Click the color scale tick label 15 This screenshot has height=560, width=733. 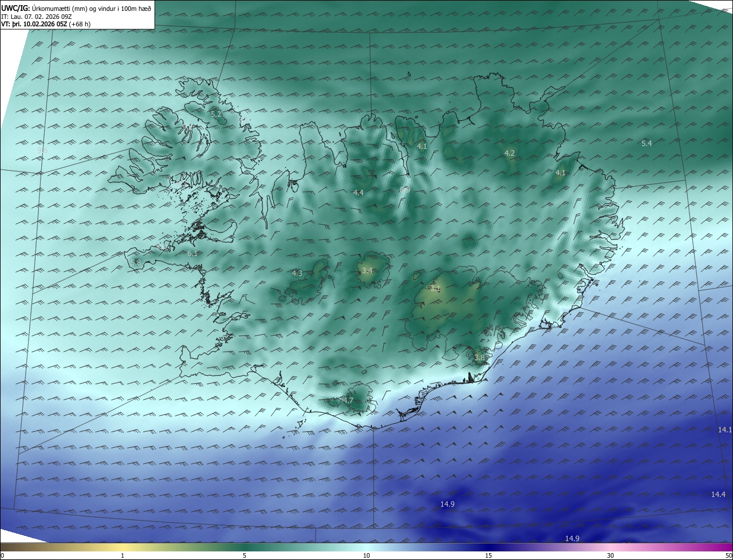488,555
